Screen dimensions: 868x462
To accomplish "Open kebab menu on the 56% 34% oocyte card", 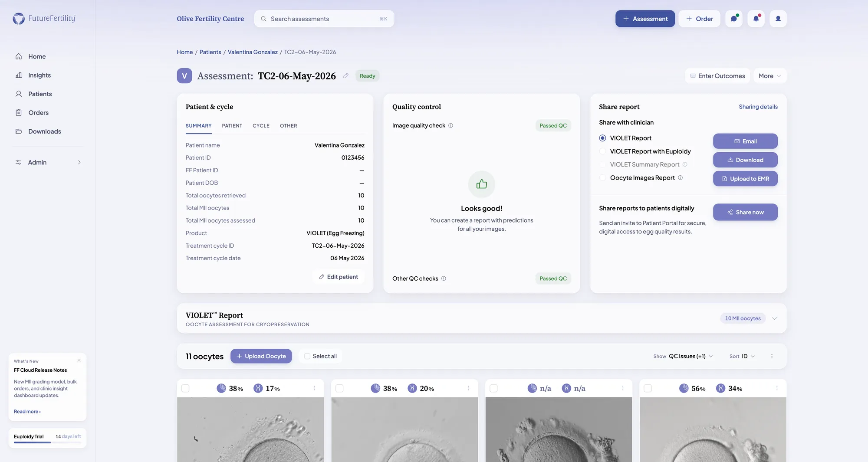I will tap(777, 388).
